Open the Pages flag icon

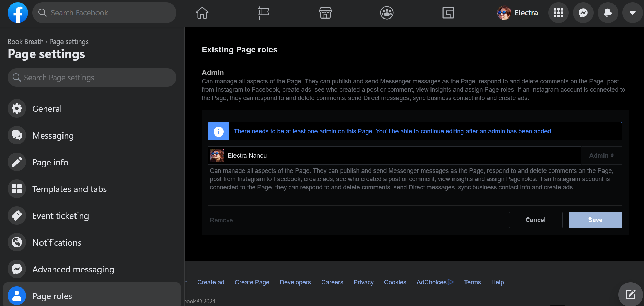pyautogui.click(x=264, y=13)
